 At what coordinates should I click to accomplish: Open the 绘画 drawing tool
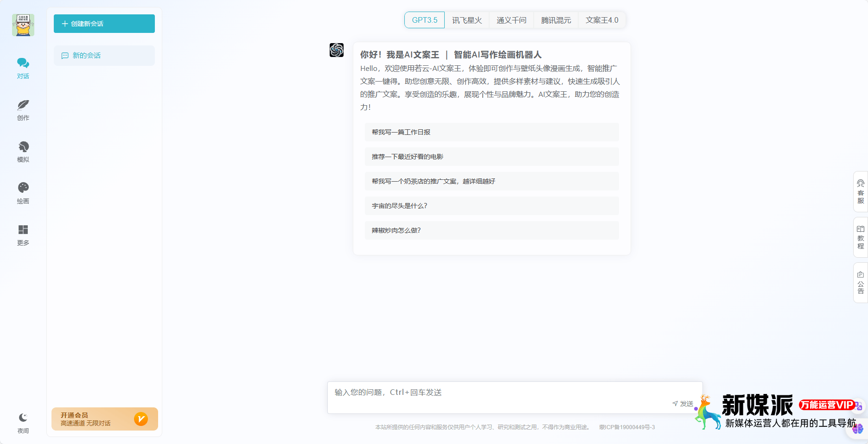tap(23, 192)
